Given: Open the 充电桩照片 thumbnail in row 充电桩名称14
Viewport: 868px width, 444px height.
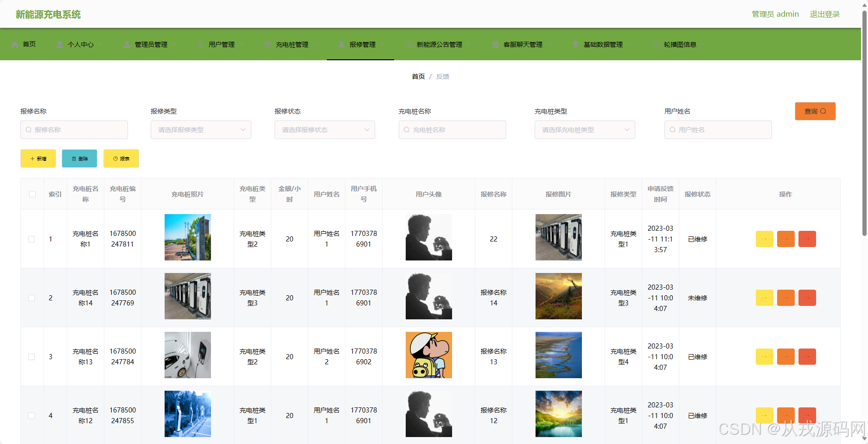Looking at the screenshot, I should coord(188,296).
